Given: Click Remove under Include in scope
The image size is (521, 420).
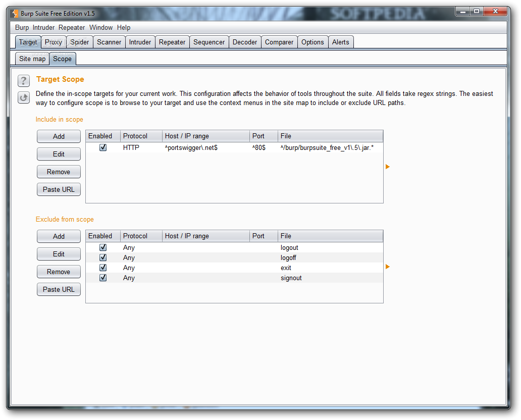Looking at the screenshot, I should click(x=59, y=172).
